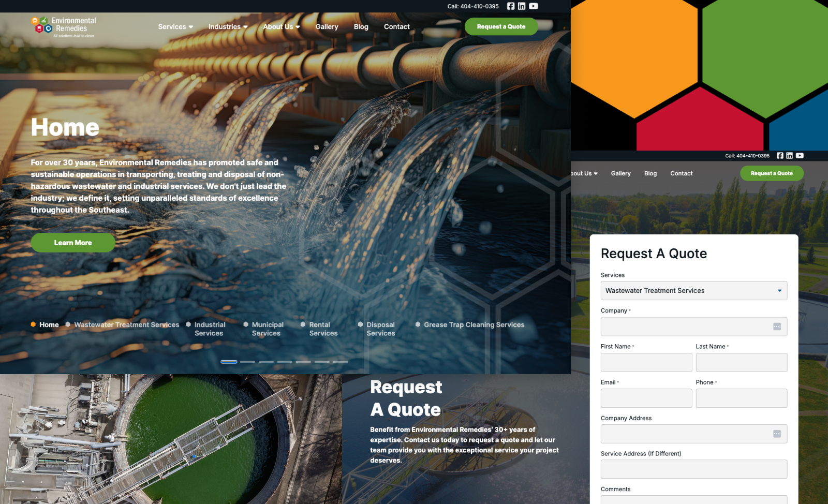Click the autofill icon in the Company field

click(777, 327)
